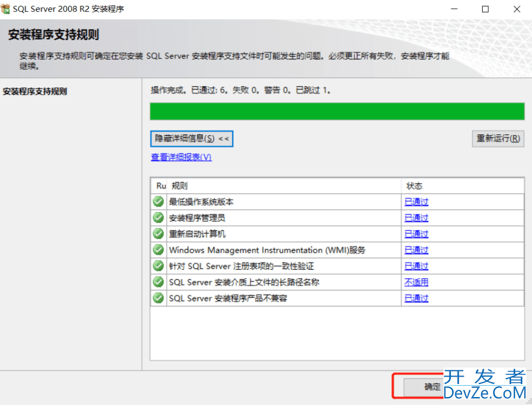
Task: Select the 安装程序管理员 rule text
Action: coord(197,218)
